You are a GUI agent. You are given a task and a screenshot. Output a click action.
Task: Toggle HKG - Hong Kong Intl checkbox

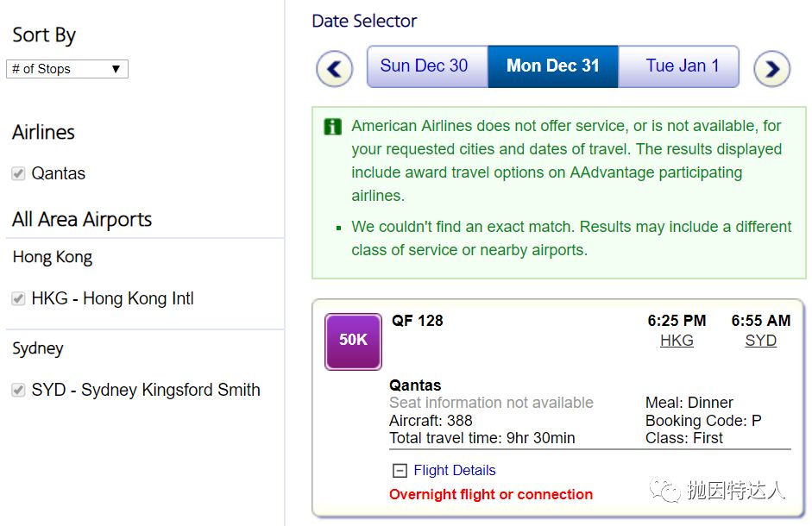point(17,299)
